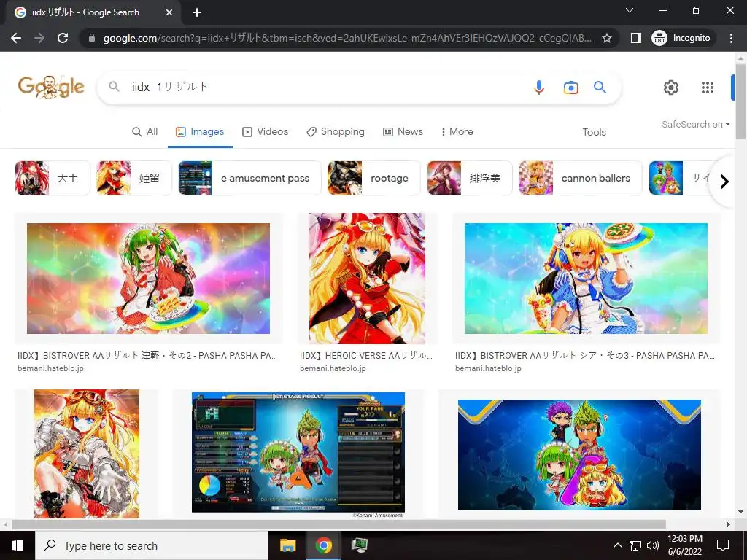This screenshot has width=747, height=560.
Task: Switch to the All results tab
Action: (x=145, y=132)
